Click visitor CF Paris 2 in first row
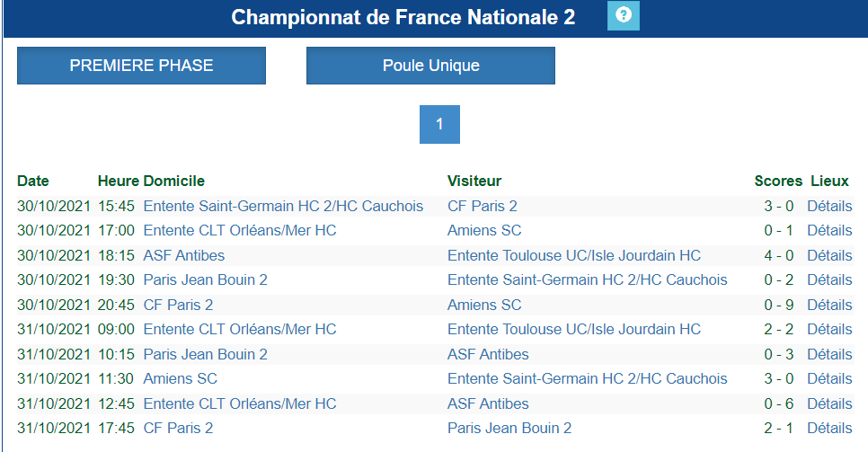868x452 pixels. [x=483, y=206]
